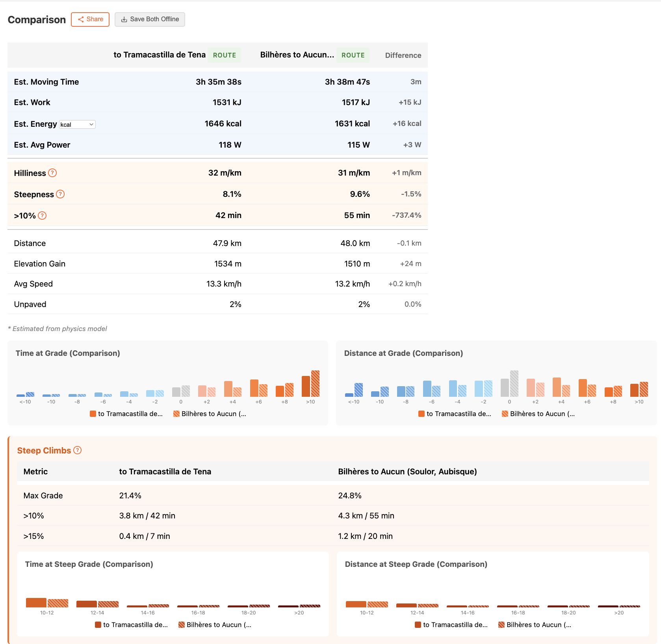Click the Hilliness help question-mark icon
The width and height of the screenshot is (661, 644).
tap(52, 173)
